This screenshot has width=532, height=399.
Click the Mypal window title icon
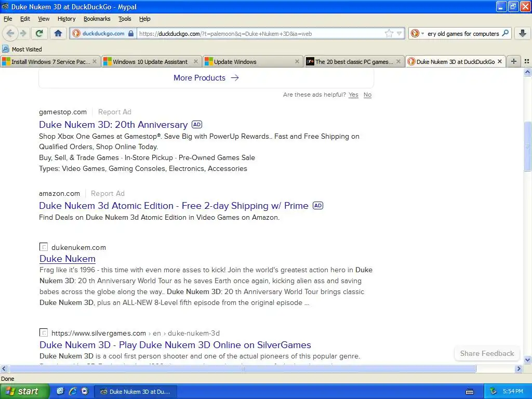(5, 6)
